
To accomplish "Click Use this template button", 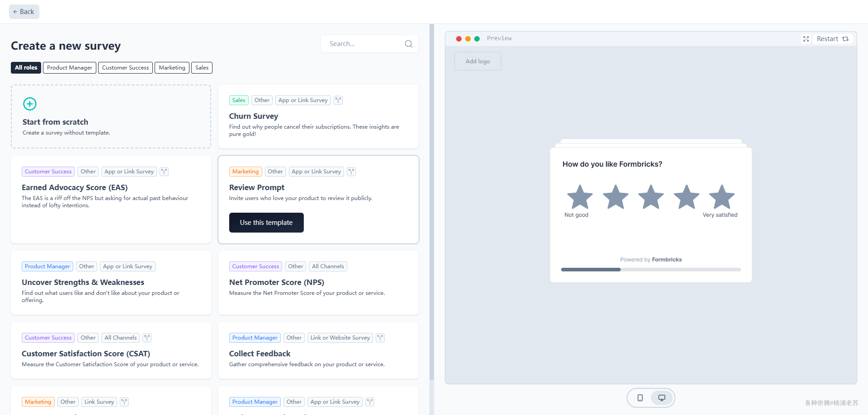I will (x=266, y=223).
